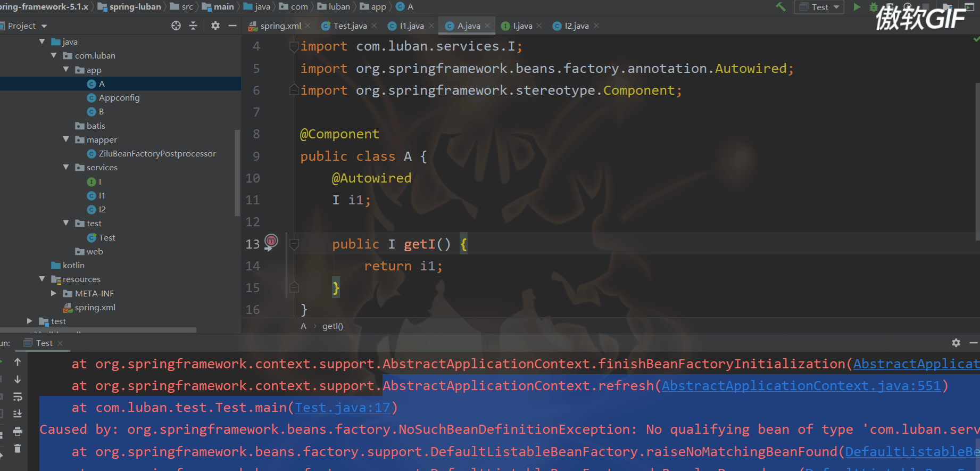
Task: Close the Test.java tab
Action: coord(375,26)
